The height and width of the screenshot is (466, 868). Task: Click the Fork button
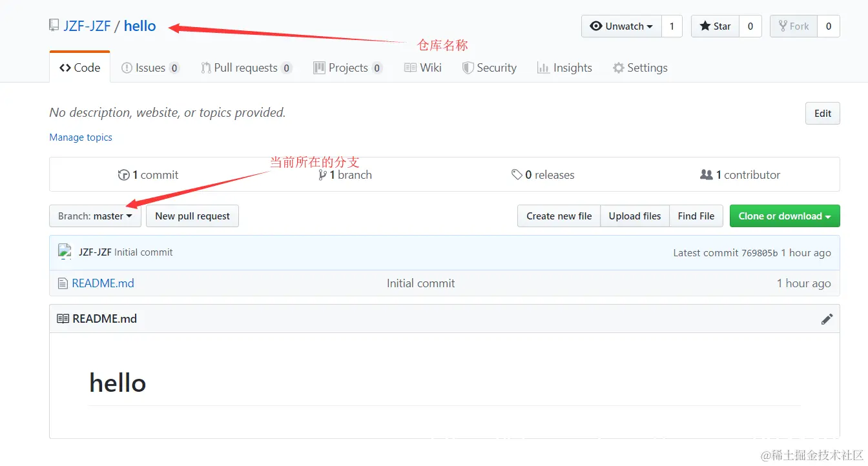[794, 26]
